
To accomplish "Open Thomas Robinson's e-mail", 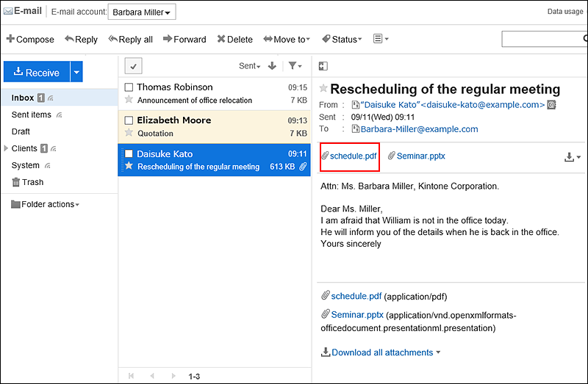I will pos(215,94).
